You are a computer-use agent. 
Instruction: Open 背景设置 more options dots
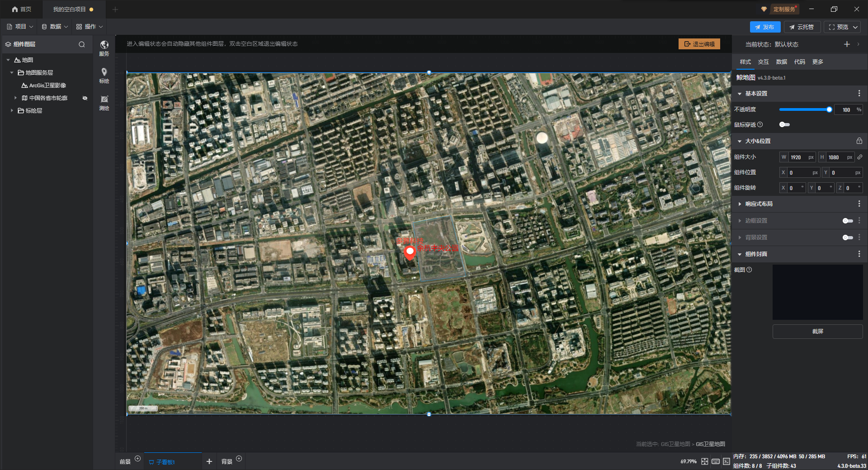coord(859,237)
